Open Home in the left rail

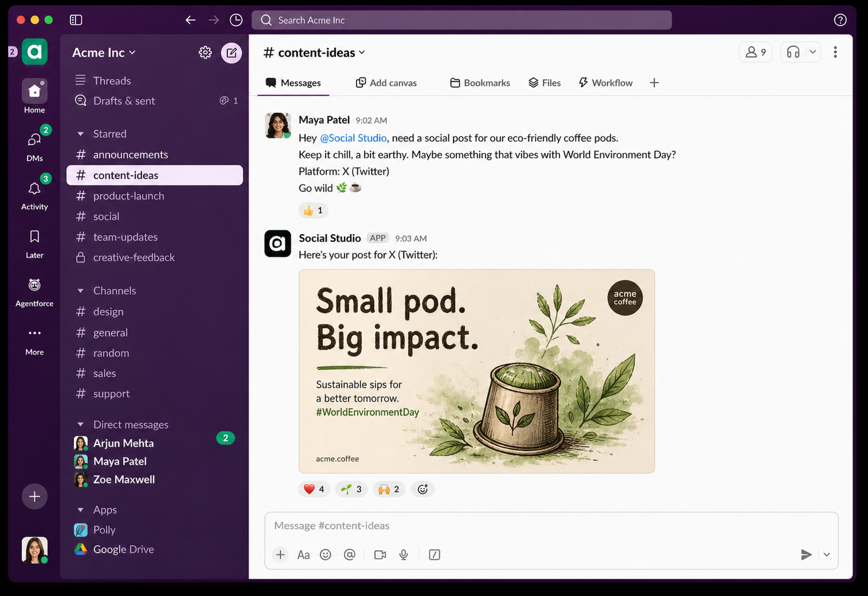pyautogui.click(x=34, y=96)
